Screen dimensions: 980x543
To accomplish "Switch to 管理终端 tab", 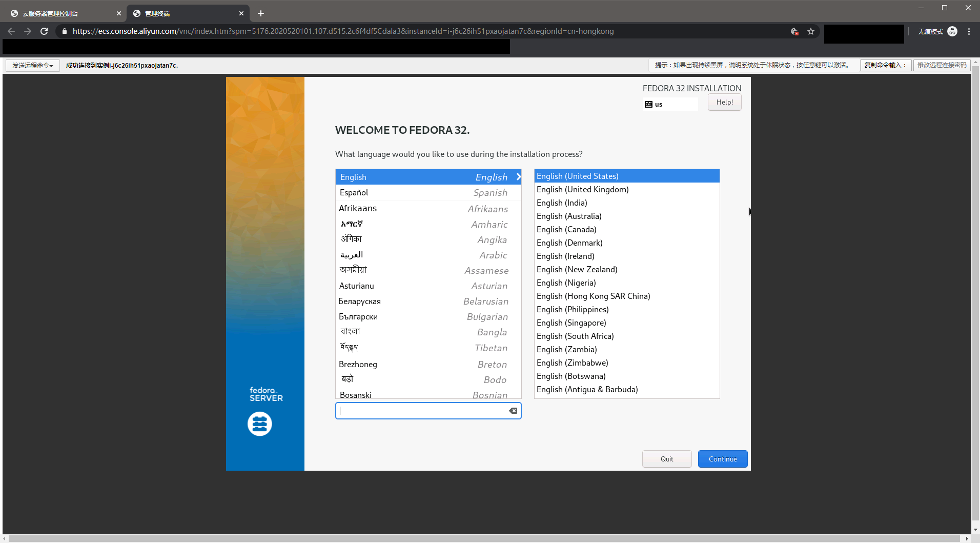I will pos(188,13).
